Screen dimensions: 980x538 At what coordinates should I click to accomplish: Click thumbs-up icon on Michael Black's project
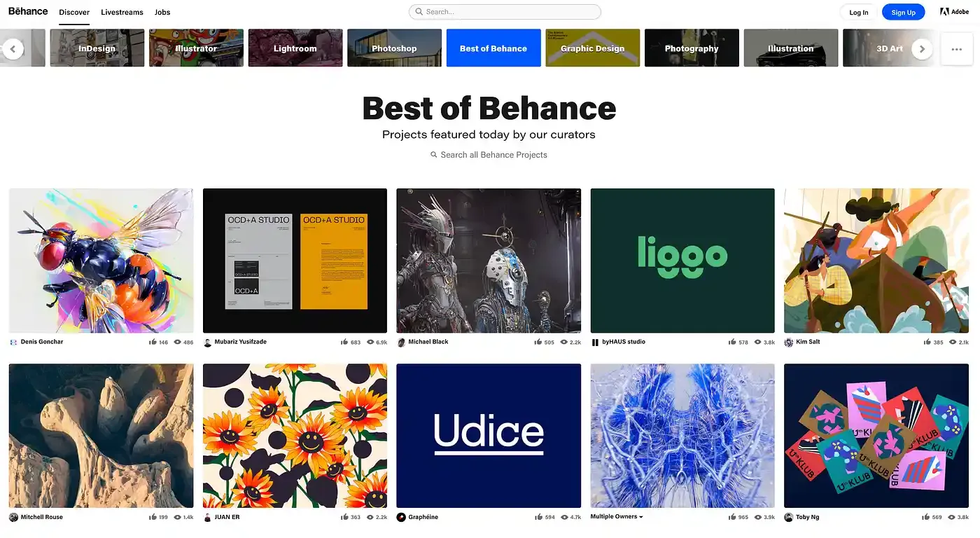point(538,343)
